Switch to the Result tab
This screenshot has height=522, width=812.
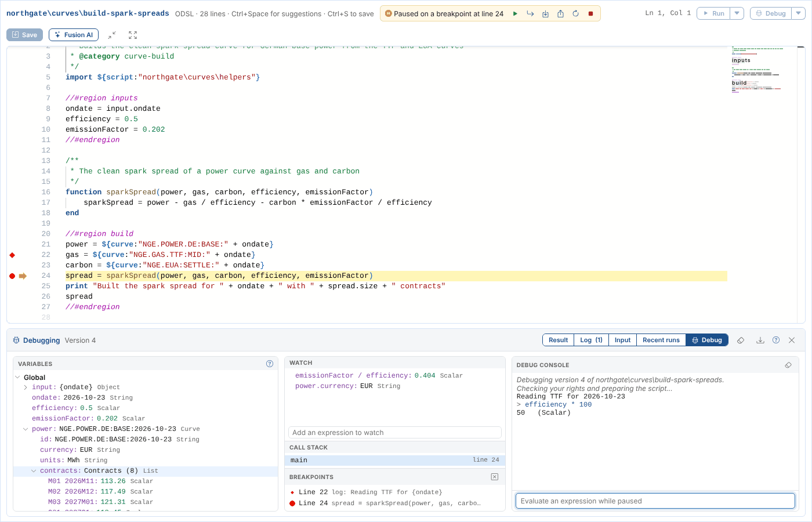(558, 340)
